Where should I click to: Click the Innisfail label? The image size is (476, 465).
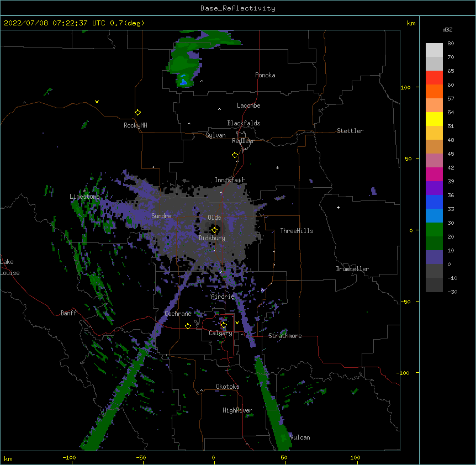pos(230,180)
